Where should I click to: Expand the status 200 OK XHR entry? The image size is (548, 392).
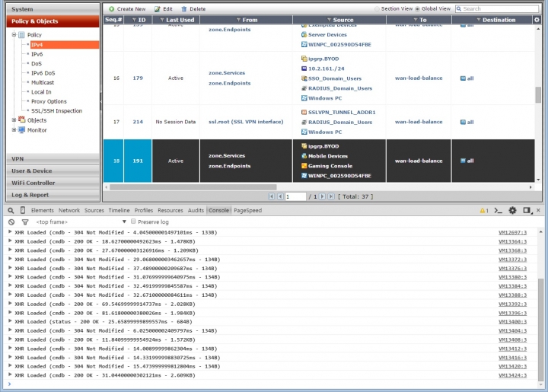(x=10, y=321)
